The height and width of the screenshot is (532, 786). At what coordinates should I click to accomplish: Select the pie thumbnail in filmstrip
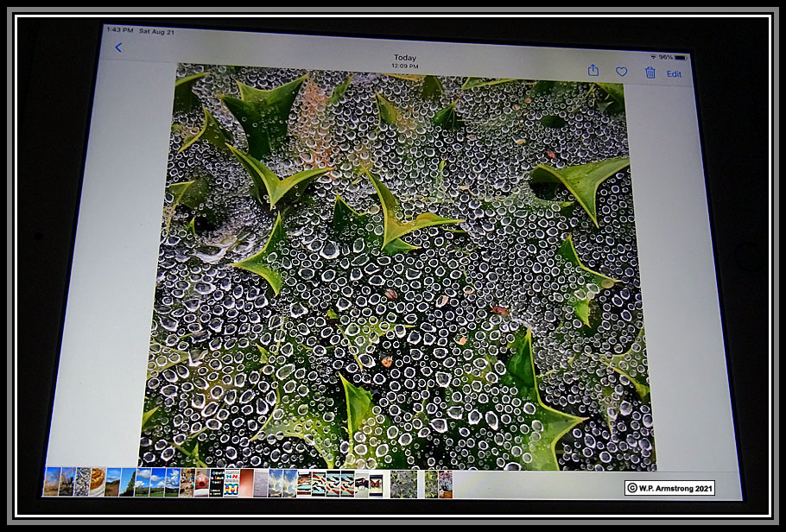[98, 482]
